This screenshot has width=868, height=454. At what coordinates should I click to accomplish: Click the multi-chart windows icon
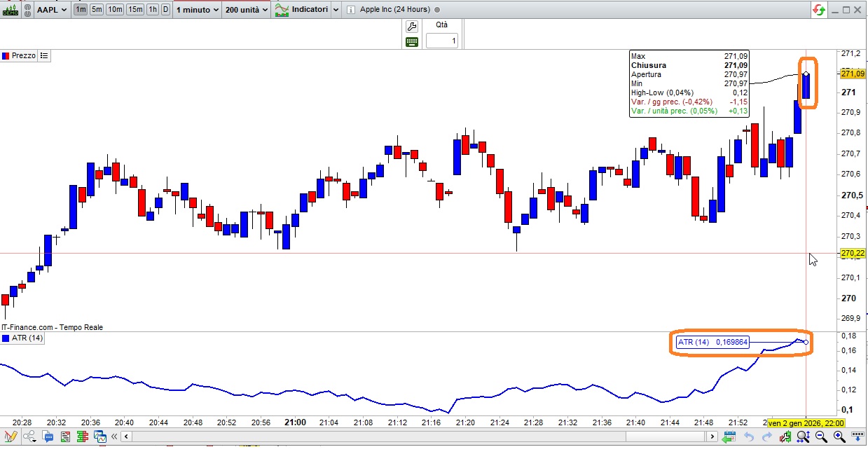pyautogui.click(x=101, y=436)
